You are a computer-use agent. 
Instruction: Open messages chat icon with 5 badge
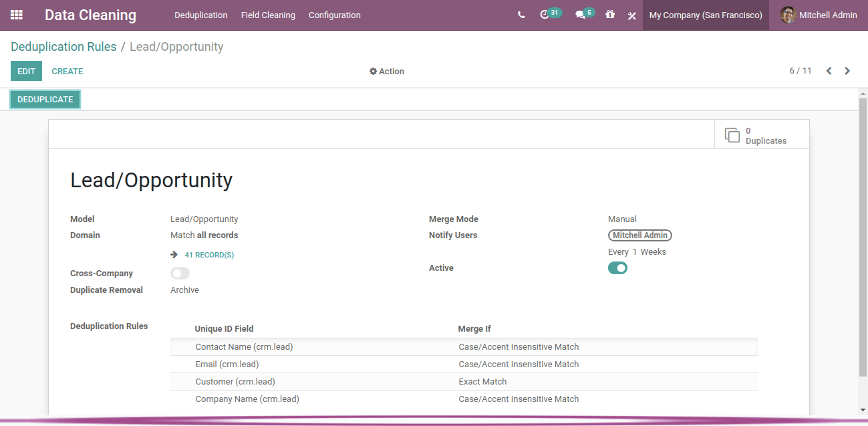[x=585, y=14]
